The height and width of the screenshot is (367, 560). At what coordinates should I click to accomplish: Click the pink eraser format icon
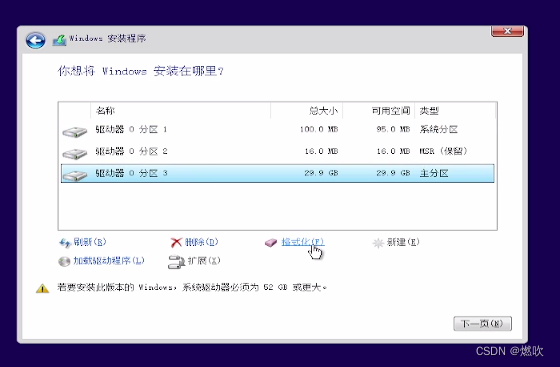pos(271,243)
